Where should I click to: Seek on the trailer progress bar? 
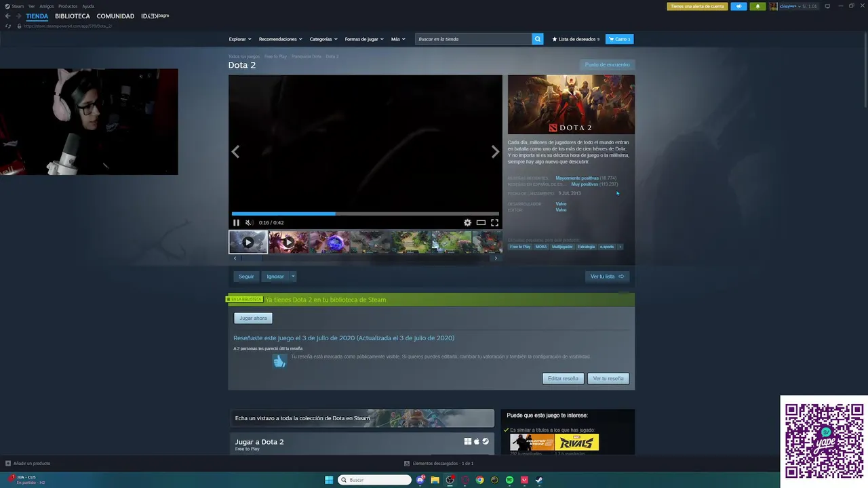click(x=365, y=213)
